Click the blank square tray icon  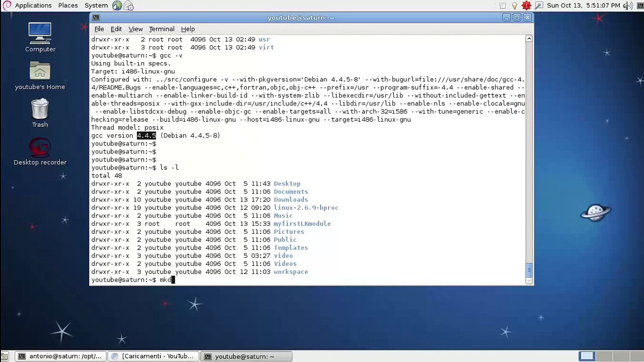[502, 6]
